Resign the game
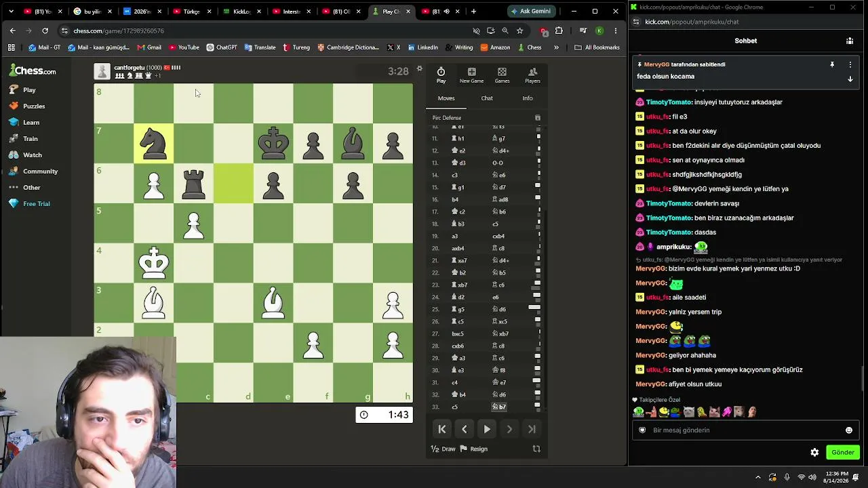The image size is (868, 488). click(x=474, y=449)
